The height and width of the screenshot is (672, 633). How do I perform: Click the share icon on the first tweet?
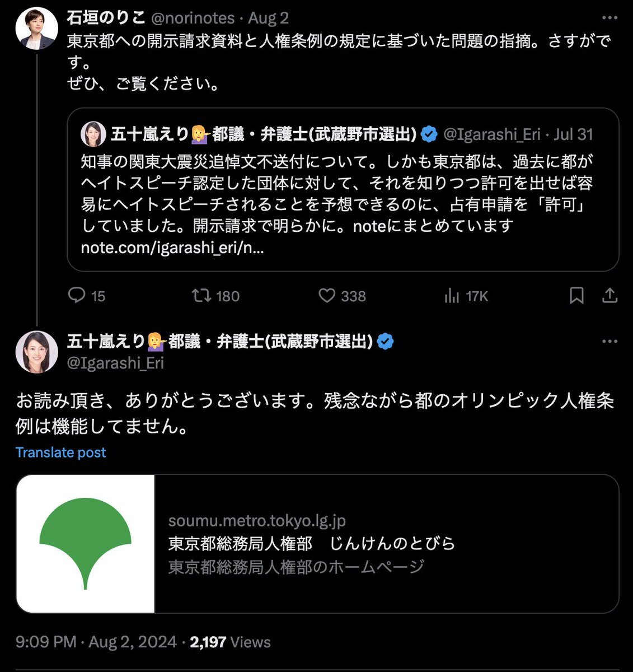point(609,296)
